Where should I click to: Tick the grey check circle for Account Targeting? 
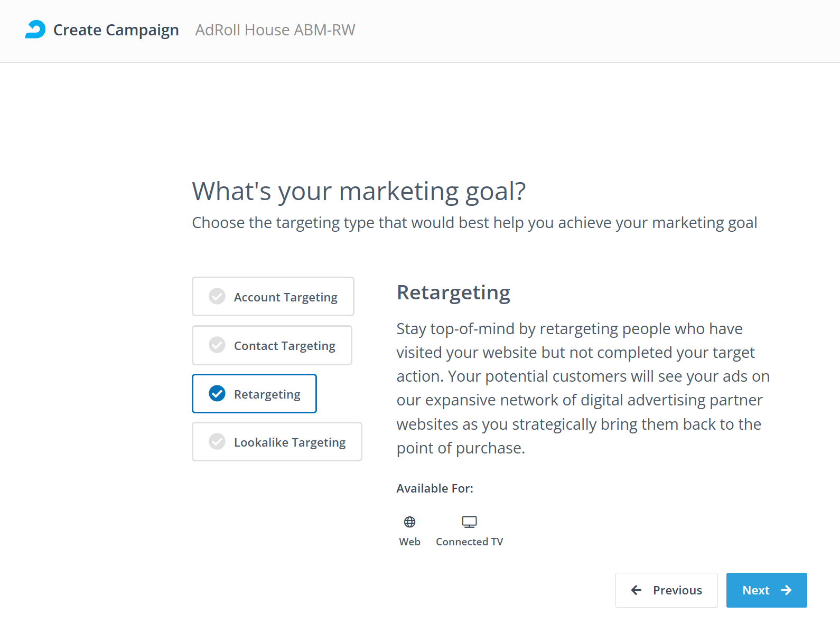[x=217, y=297]
